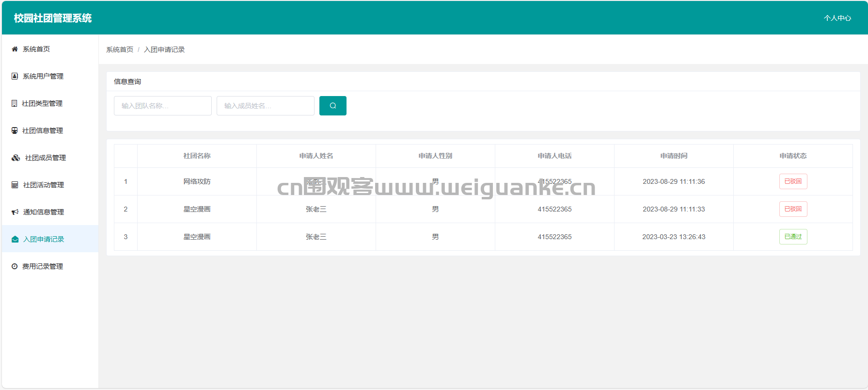Focus the 输入成员姓名 input field

266,106
